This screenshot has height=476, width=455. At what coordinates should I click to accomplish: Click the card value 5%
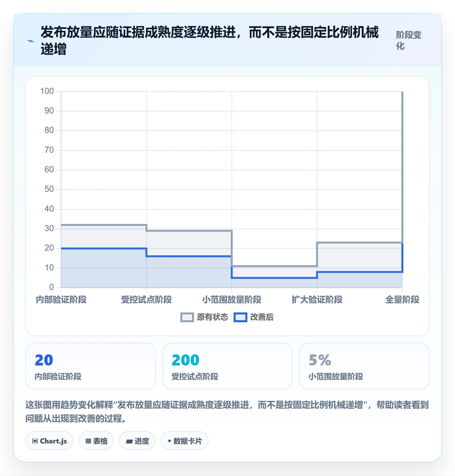320,360
